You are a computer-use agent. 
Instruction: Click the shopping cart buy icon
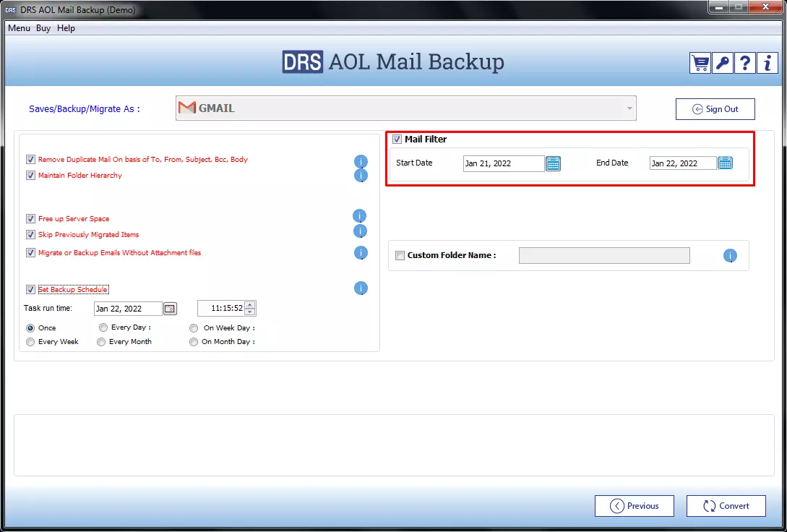pos(700,63)
